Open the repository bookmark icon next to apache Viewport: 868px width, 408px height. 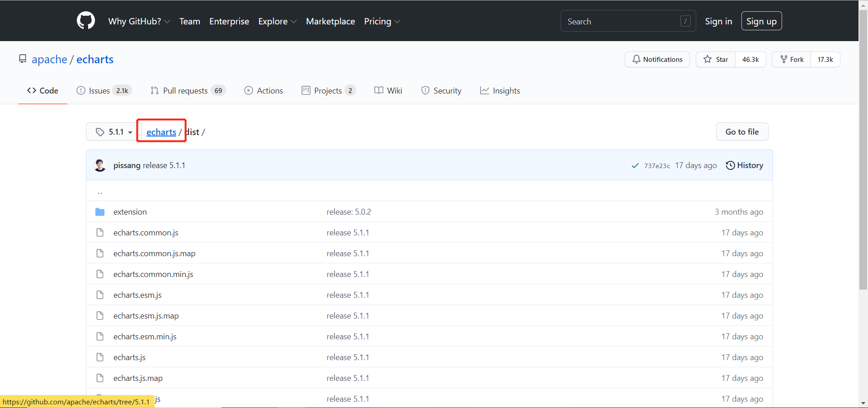(23, 59)
